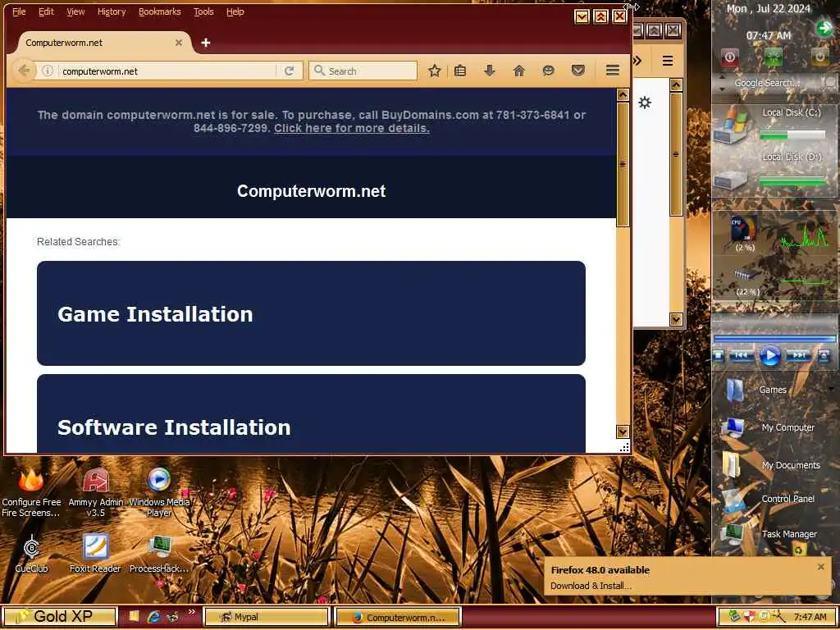Viewport: 840px width, 630px height.
Task: Open the Edit menu
Action: [46, 11]
